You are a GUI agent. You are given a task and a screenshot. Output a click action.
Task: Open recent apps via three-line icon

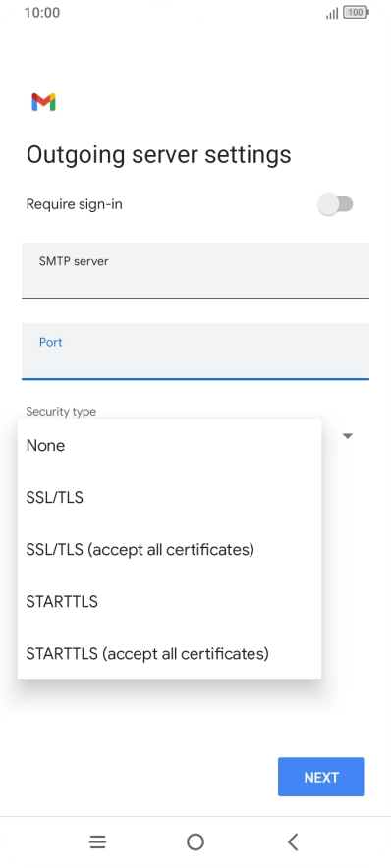tap(97, 842)
